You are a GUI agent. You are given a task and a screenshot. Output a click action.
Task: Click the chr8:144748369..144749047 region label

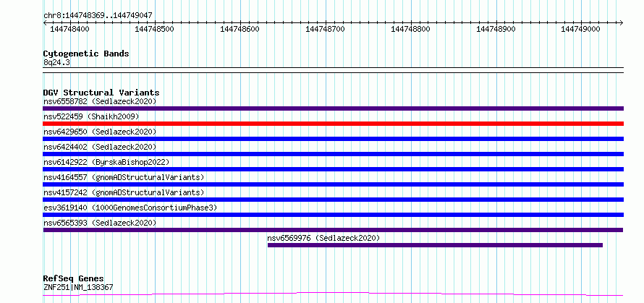[x=98, y=15]
